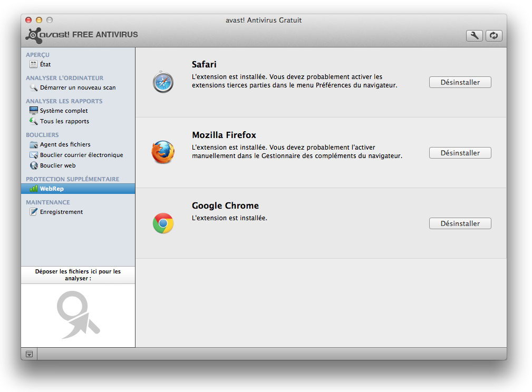Image resolution: width=532 pixels, height=392 pixels.
Task: Click the refresh update icon in toolbar
Action: pos(494,36)
